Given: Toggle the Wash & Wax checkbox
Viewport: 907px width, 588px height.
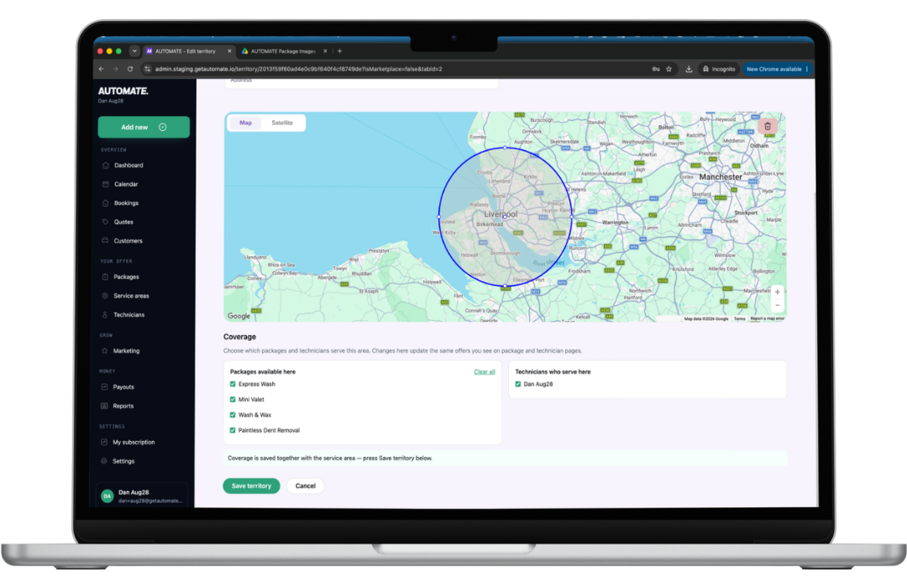Looking at the screenshot, I should (x=233, y=415).
